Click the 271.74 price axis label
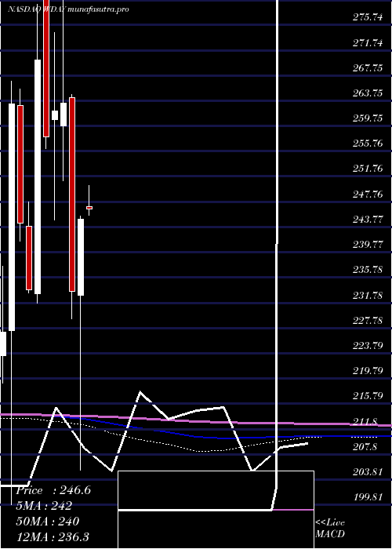Screen dimensions: 392x549 tap(368, 42)
